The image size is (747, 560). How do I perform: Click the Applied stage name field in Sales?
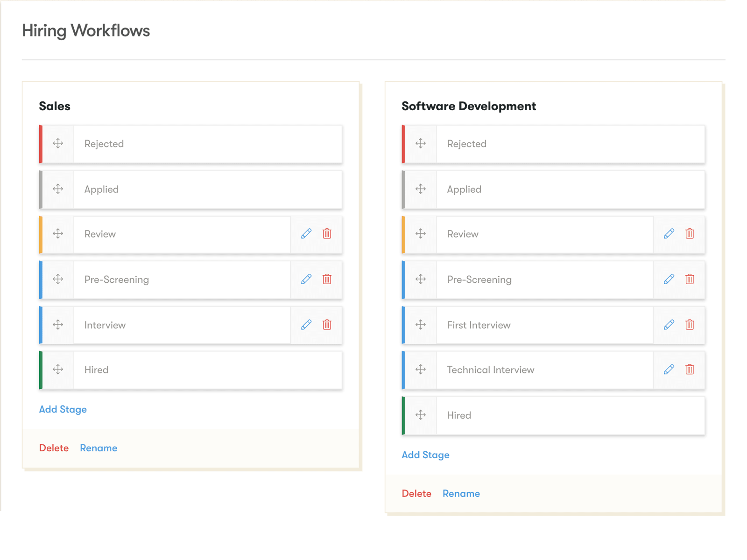point(208,189)
